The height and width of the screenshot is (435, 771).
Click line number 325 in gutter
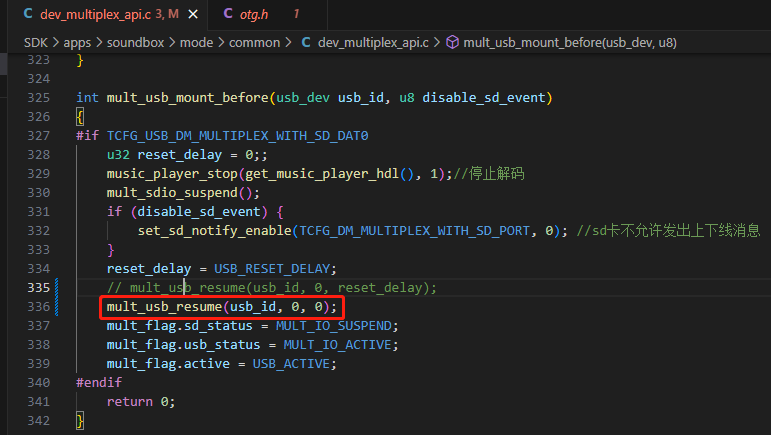pos(39,97)
